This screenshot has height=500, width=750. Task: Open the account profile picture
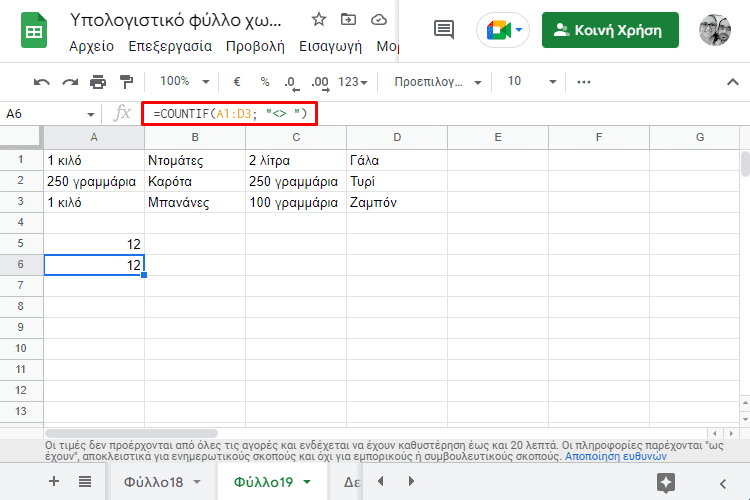[x=715, y=30]
